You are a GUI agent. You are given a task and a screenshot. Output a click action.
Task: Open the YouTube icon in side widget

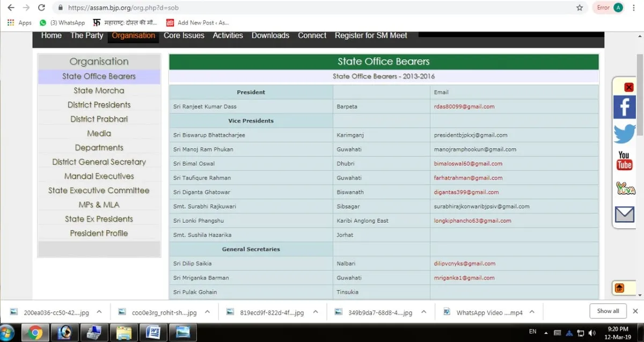click(624, 160)
